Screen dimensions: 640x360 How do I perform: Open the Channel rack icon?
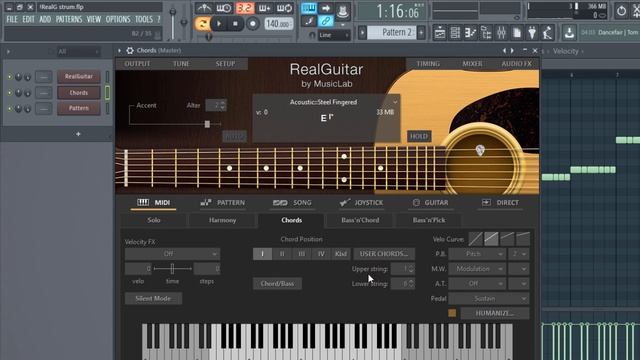(455, 33)
